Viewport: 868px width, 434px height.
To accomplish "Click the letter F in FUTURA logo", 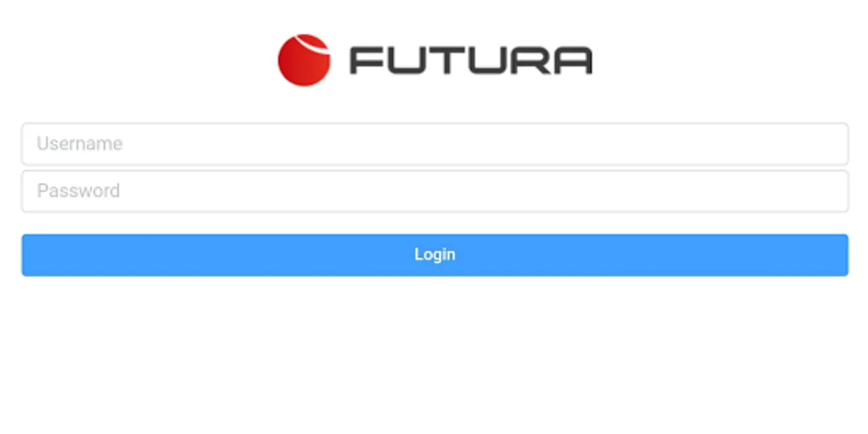I will tap(366, 61).
